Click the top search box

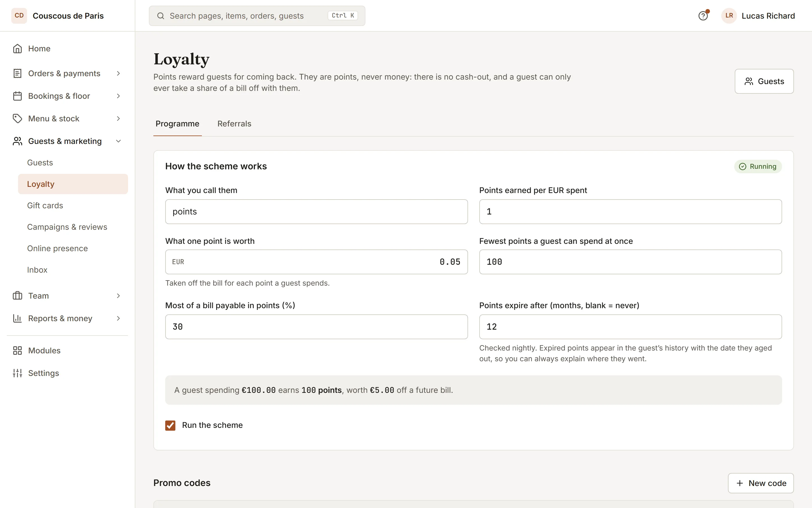point(257,16)
